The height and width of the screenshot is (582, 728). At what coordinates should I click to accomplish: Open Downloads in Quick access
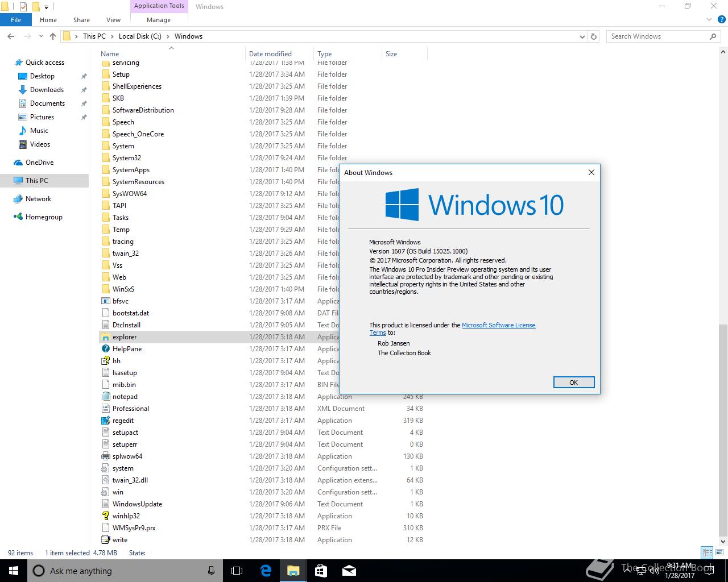[x=47, y=90]
